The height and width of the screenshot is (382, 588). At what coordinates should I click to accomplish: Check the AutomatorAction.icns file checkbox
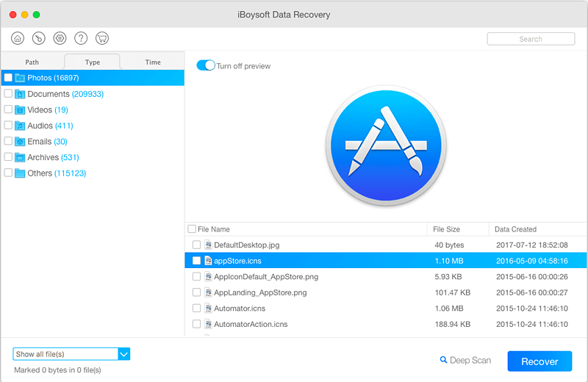pos(196,324)
